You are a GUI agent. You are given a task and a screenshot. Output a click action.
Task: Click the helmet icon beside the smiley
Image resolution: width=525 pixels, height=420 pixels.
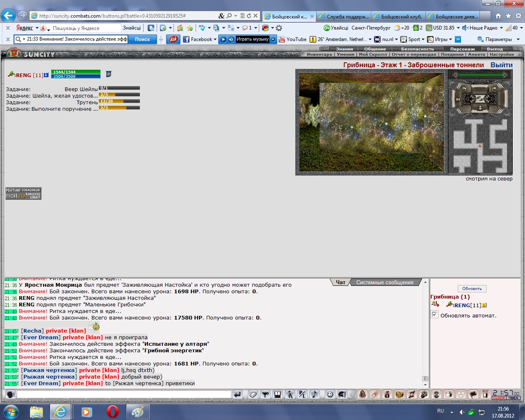click(342, 395)
